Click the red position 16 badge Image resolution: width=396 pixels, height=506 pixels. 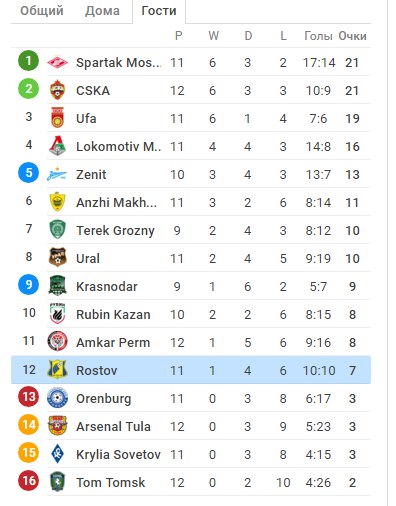pos(28,480)
